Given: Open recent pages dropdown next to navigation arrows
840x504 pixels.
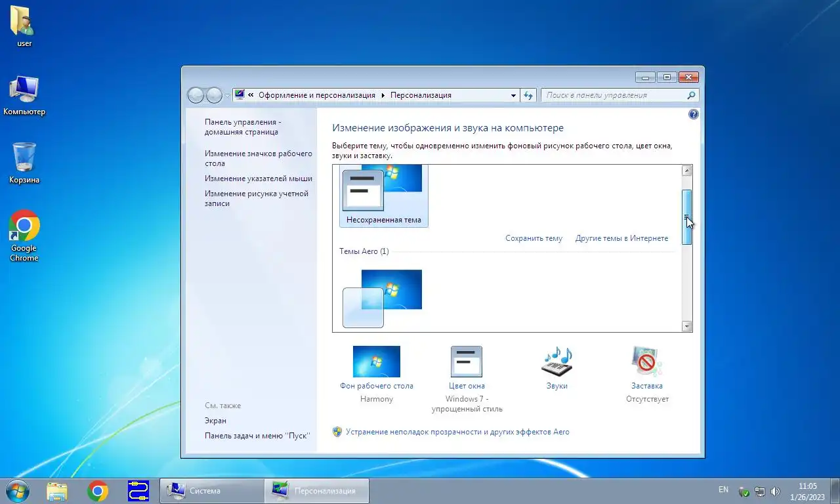Looking at the screenshot, I should click(228, 95).
